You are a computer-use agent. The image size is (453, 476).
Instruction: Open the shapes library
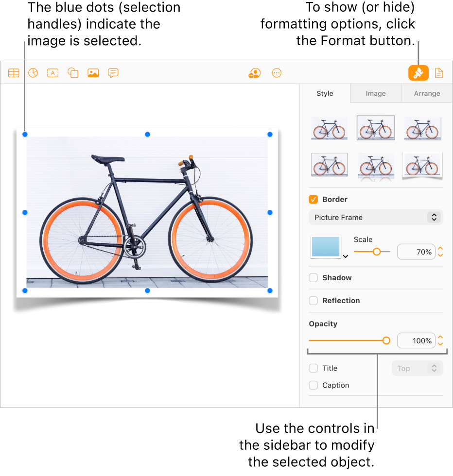(x=72, y=73)
